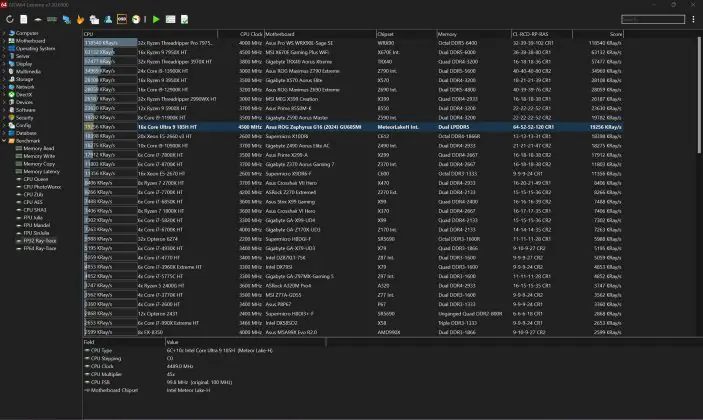Sort by the CPU Clock column header

241,34
